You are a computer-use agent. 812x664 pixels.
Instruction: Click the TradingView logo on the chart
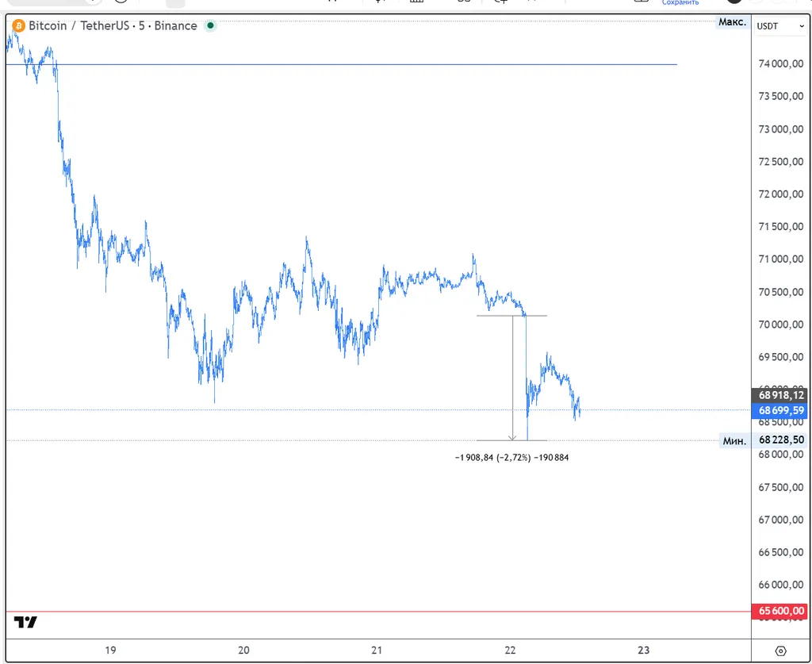26,623
